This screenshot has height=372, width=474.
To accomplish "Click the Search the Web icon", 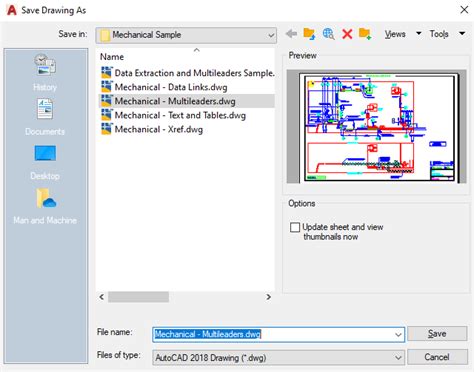I will [328, 34].
